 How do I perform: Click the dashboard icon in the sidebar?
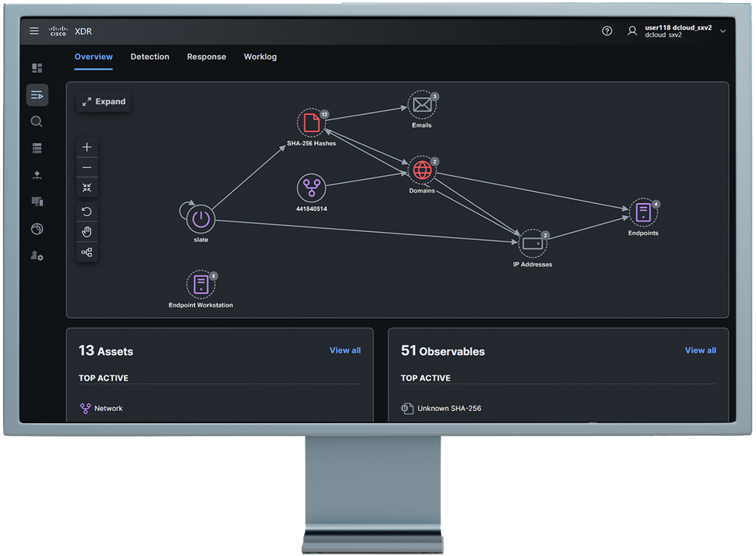tap(36, 67)
